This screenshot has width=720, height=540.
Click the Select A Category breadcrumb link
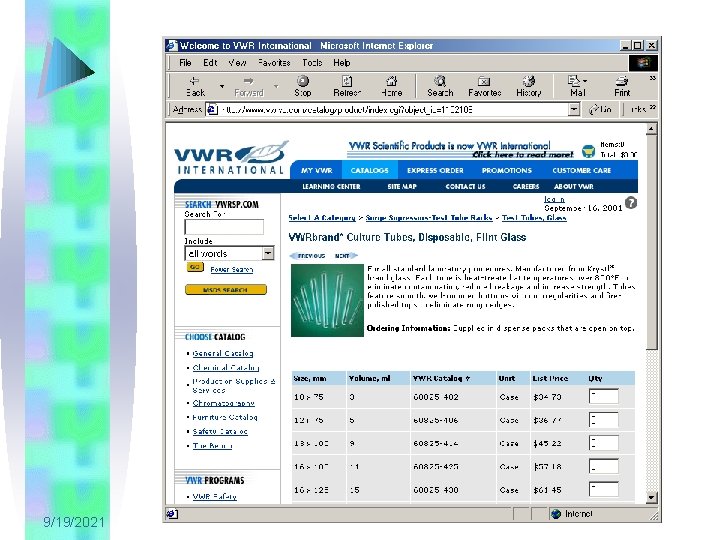(x=322, y=218)
